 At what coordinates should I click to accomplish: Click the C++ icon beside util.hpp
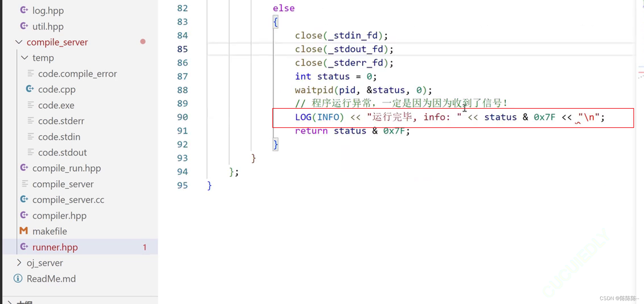pos(24,26)
